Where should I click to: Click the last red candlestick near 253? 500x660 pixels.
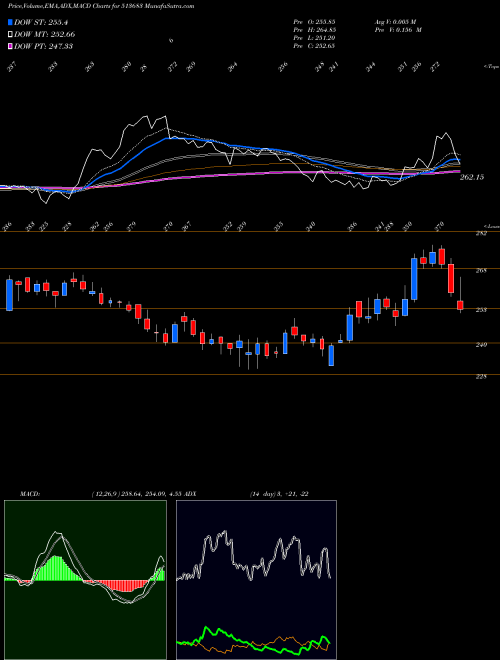click(460, 305)
